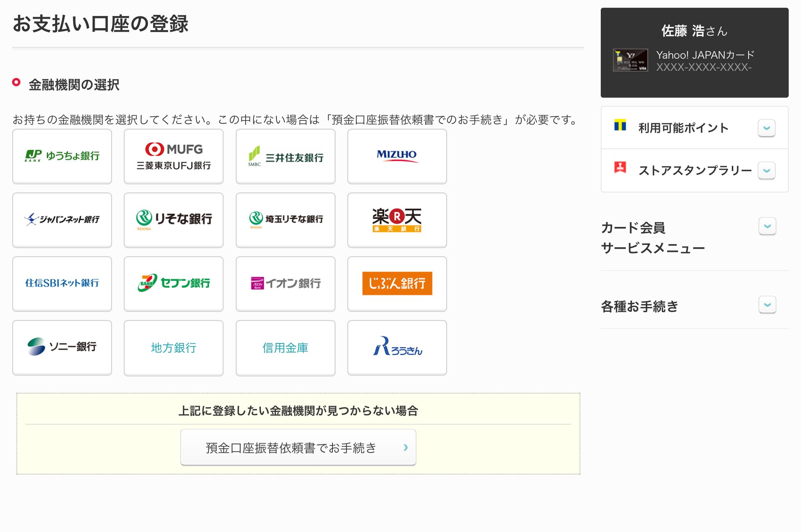Click 預金口座振替依頼書でお手続き button
The height and width of the screenshot is (532, 801).
pyautogui.click(x=298, y=448)
